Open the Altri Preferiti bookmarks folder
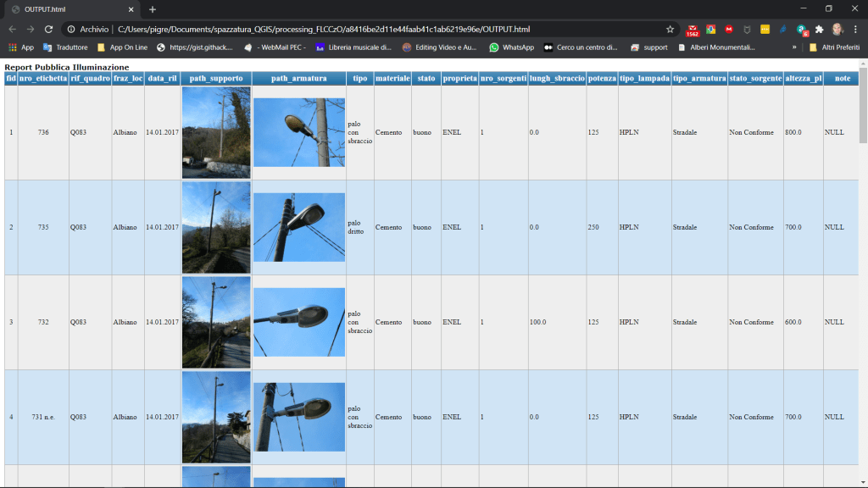Screen dimensions: 868x488 (833, 47)
